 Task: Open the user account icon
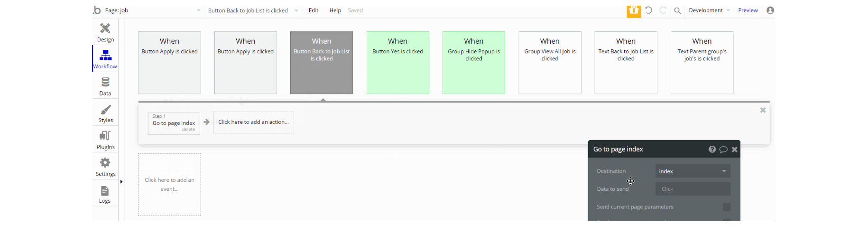coord(770,10)
